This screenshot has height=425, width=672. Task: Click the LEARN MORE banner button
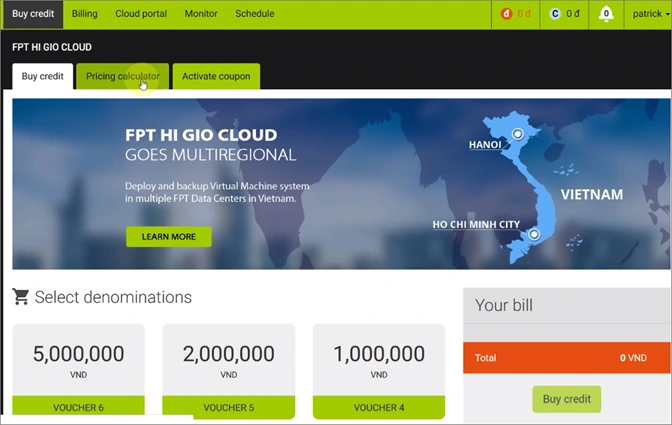click(x=169, y=236)
